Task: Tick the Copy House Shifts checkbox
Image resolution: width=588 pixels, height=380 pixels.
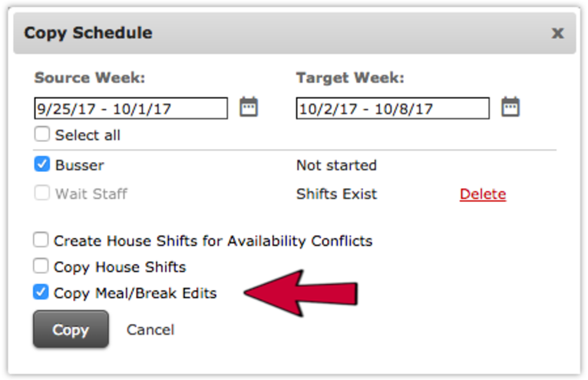Action: (41, 266)
